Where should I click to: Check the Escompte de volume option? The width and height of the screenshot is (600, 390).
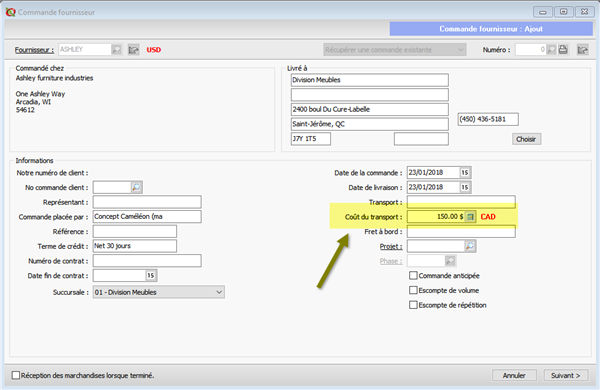pyautogui.click(x=413, y=290)
